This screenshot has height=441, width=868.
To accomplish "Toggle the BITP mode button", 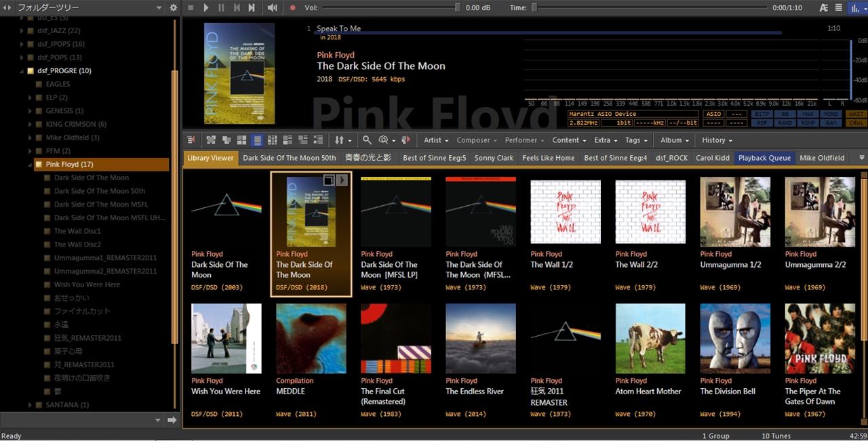I will coord(762,114).
